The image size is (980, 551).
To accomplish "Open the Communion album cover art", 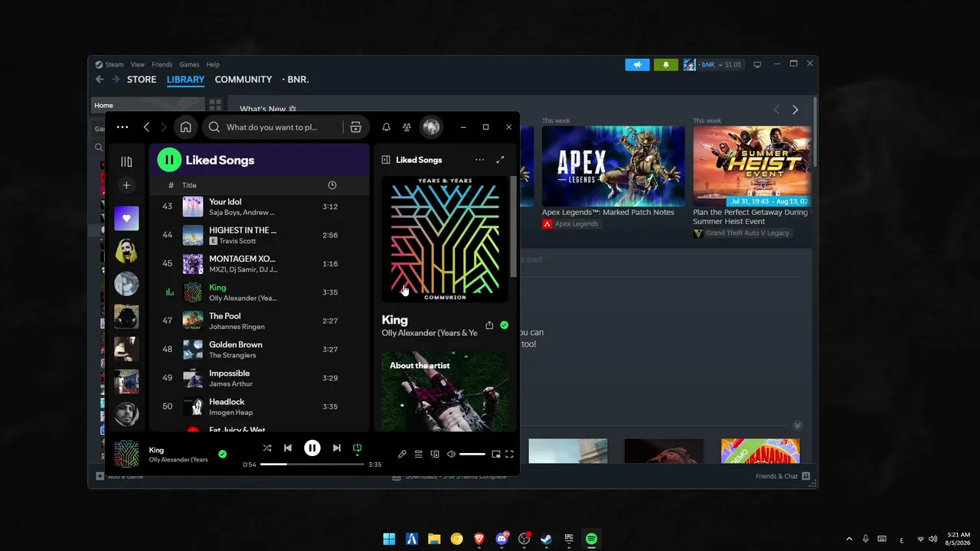I will [x=445, y=240].
